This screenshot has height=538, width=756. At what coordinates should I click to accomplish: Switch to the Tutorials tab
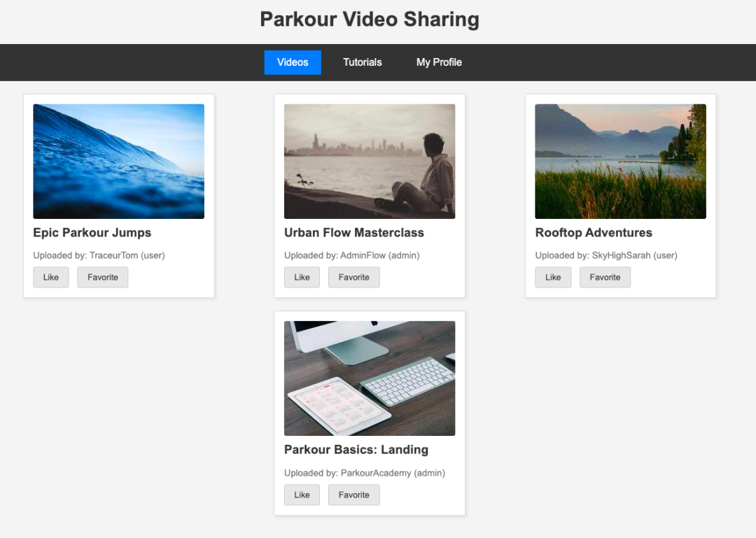(x=363, y=62)
